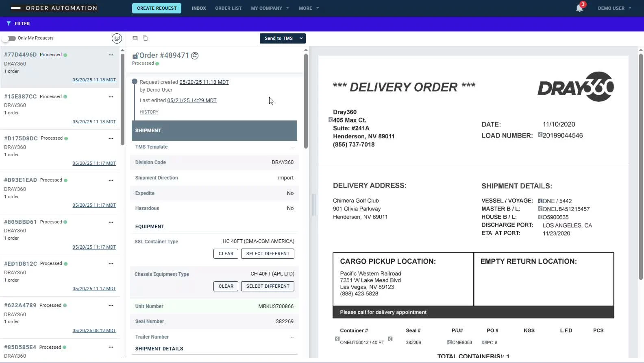644x363 pixels.
Task: Toggle the Only My Requests switch
Action: (x=9, y=38)
